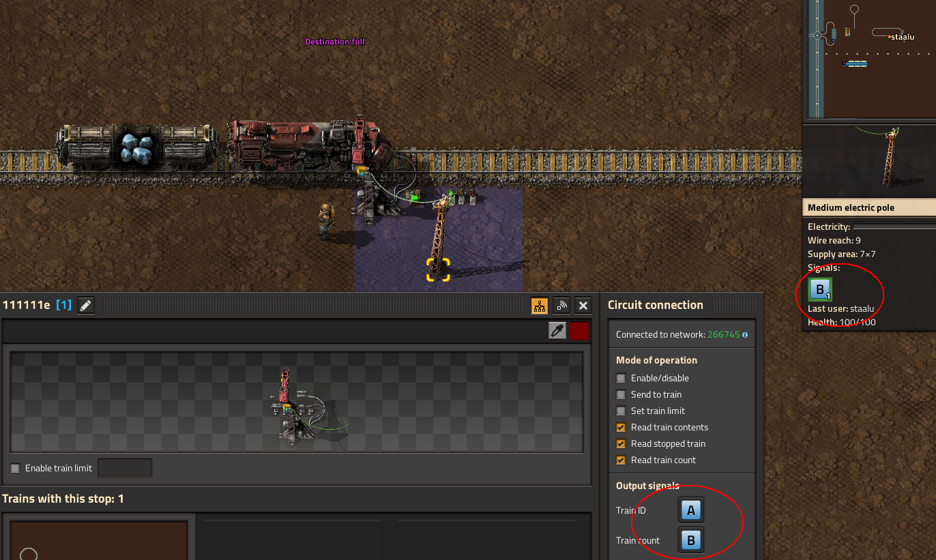
Task: Click the green network number 266745
Action: tap(723, 335)
